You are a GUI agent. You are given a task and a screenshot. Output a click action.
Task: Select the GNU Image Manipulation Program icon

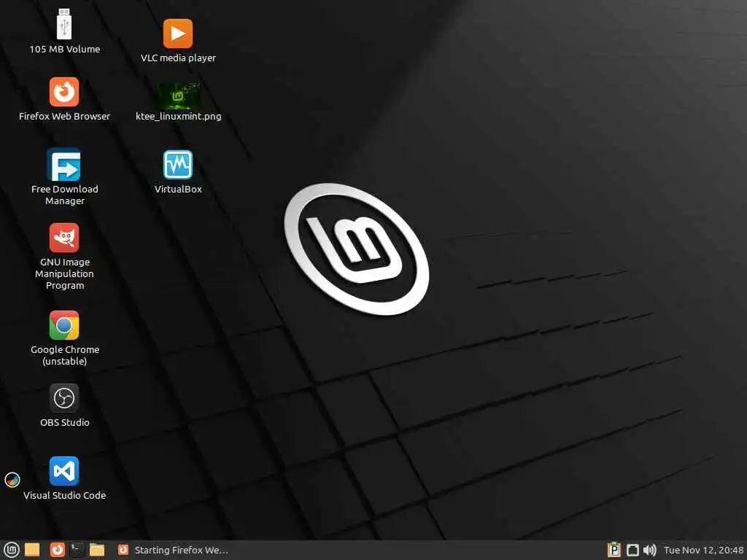coord(64,237)
